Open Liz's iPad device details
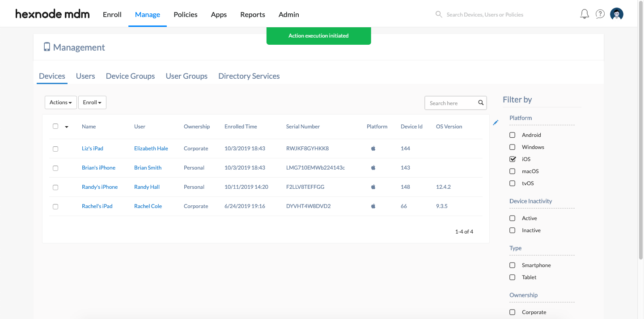 (x=93, y=149)
